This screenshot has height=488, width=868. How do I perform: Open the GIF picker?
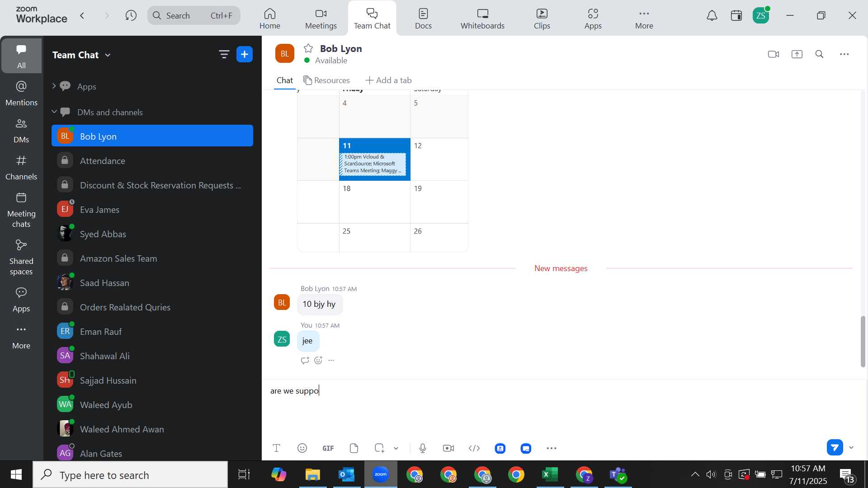pos(328,448)
